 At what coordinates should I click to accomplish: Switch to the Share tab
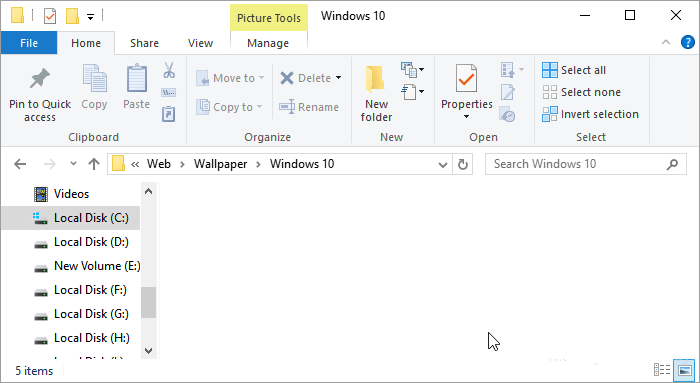[x=144, y=43]
